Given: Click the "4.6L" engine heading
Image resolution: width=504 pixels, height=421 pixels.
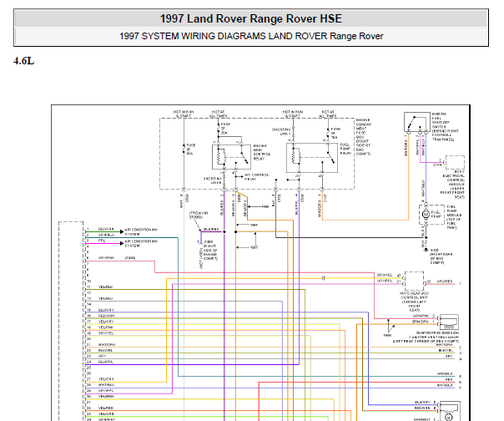Looking at the screenshot, I should coord(24,61).
